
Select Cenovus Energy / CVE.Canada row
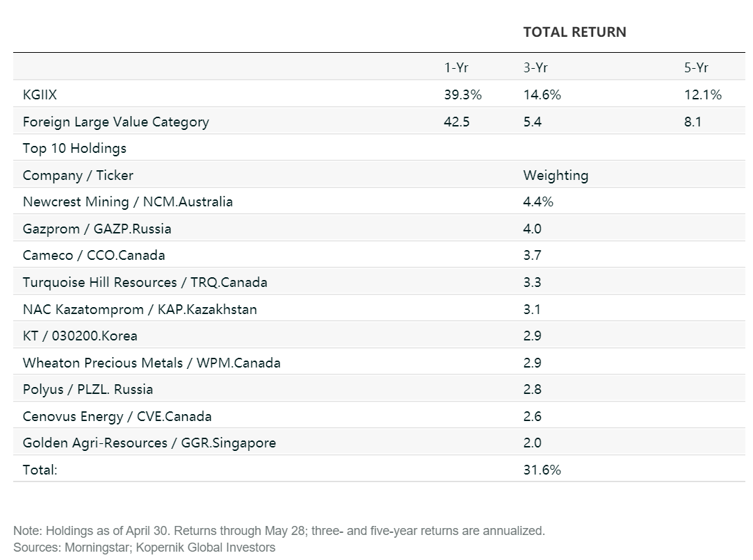379,415
